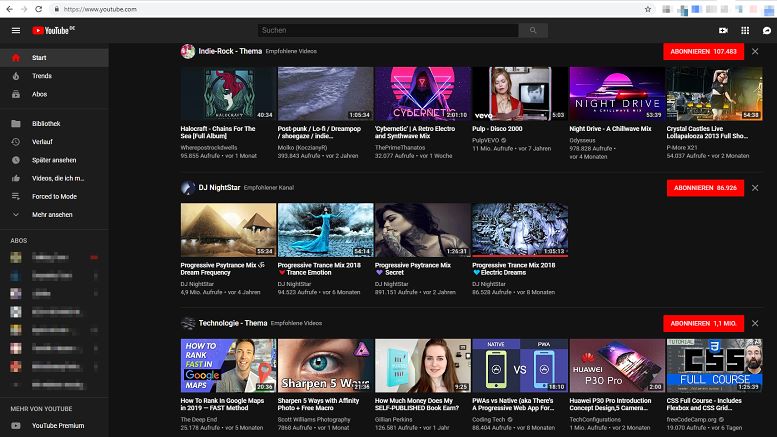Click the liked videos thumbs-up icon
The width and height of the screenshot is (777, 437).
[16, 178]
